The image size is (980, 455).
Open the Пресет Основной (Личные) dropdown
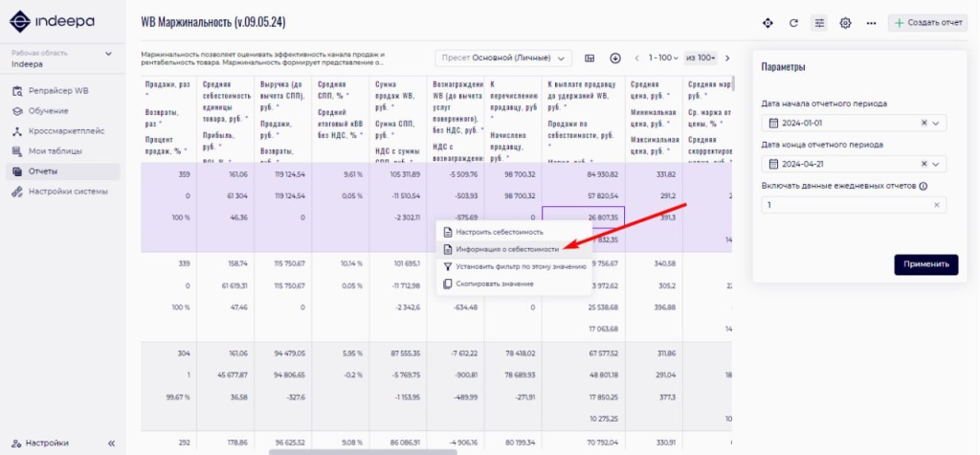pos(503,58)
